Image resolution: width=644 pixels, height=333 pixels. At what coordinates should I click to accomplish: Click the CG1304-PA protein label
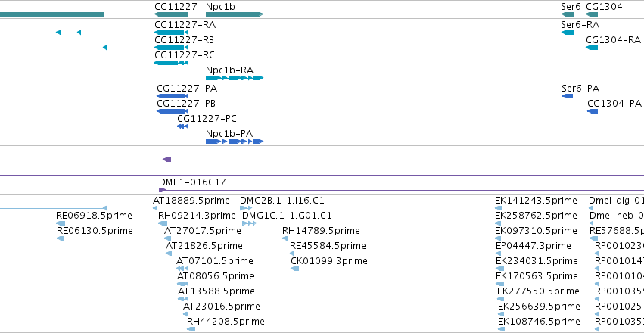point(614,103)
